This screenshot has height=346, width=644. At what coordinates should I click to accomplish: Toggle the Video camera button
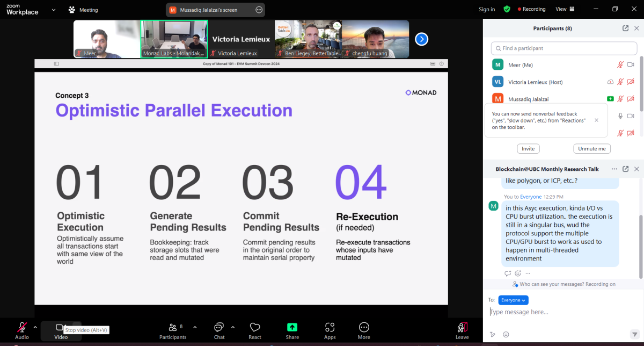pyautogui.click(x=60, y=327)
